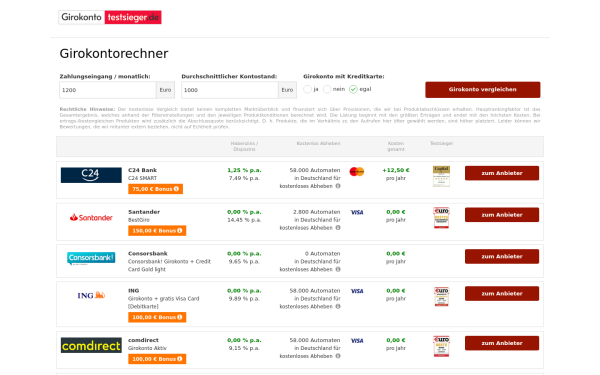The image size is (600, 375).
Task: Click the ING logo
Action: click(91, 295)
